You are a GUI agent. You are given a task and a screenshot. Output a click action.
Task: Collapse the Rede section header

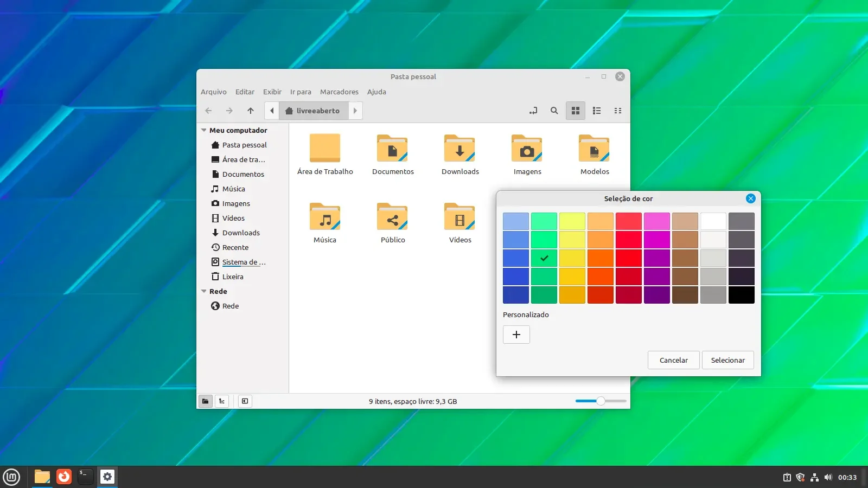[x=204, y=291]
